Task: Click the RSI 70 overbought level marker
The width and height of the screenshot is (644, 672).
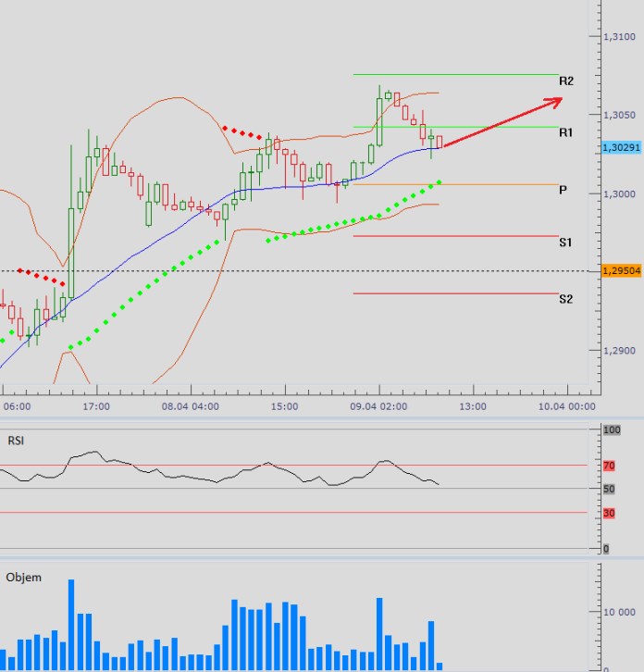Action: pyautogui.click(x=607, y=467)
